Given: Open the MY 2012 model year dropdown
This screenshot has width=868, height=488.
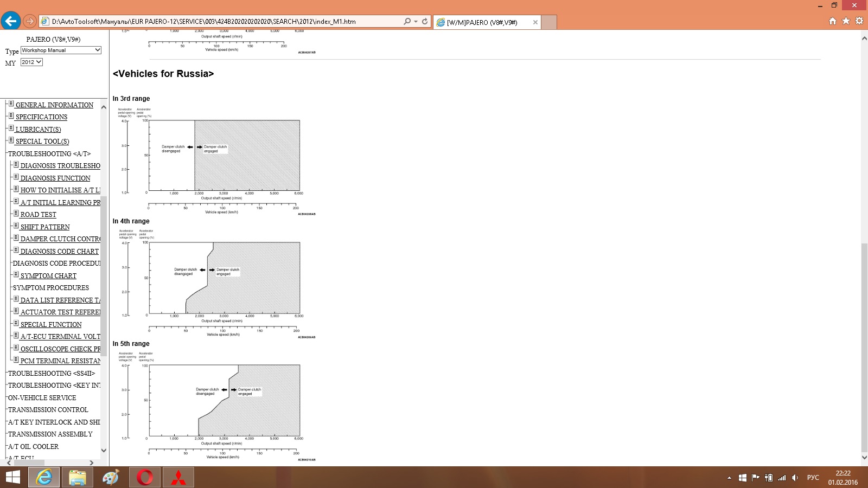Looking at the screenshot, I should (31, 62).
